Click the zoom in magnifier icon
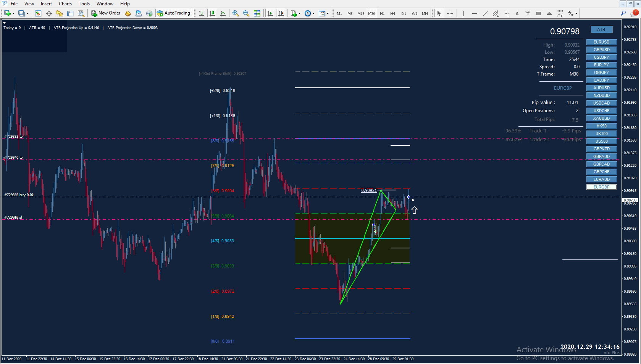Screen dimensions: 641x364 tap(236, 13)
